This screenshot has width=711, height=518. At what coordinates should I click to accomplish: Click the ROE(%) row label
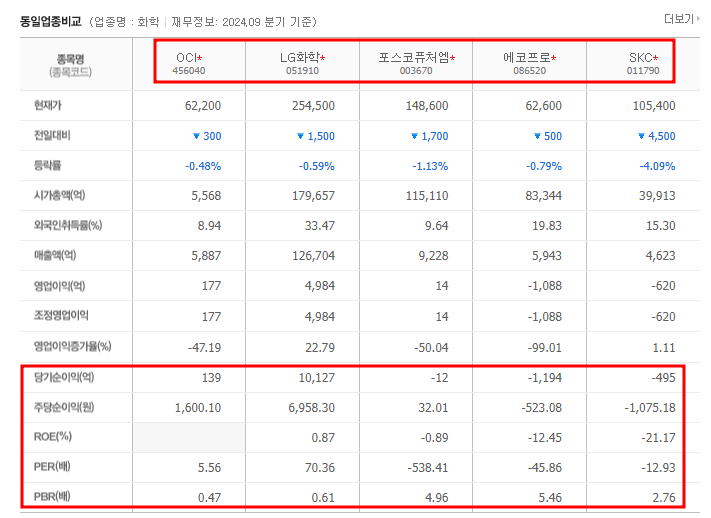53,436
